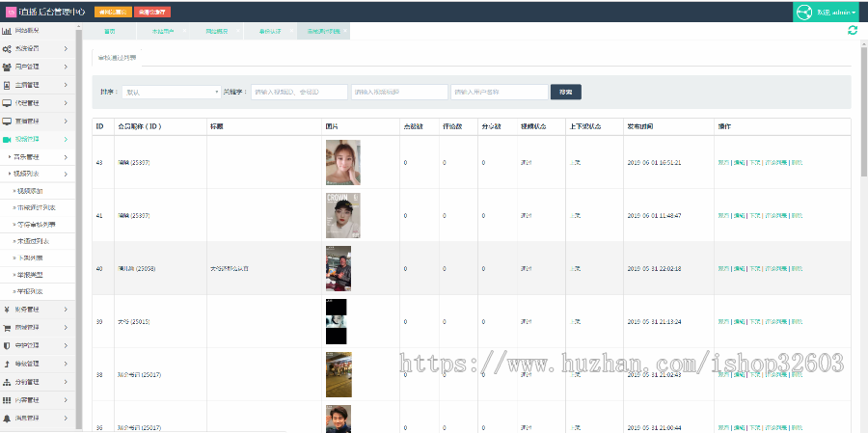Click the yen icon for finance management
The height and width of the screenshot is (433, 868).
tap(7, 310)
